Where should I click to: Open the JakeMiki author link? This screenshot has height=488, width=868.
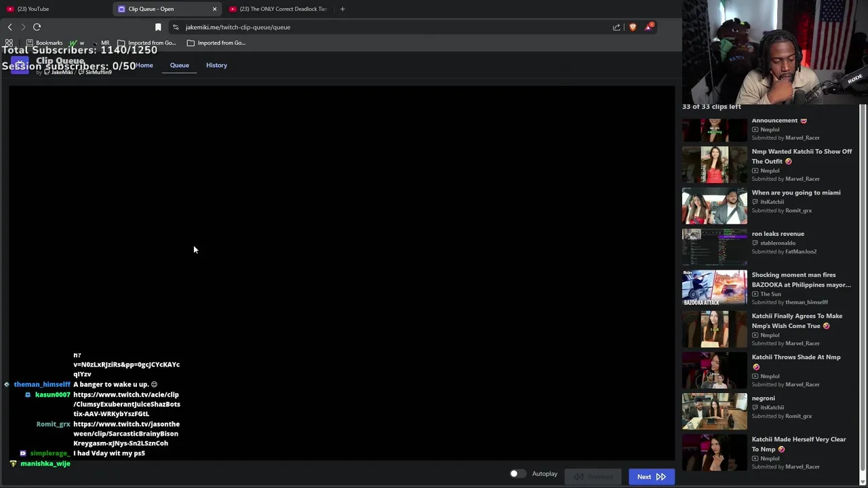(x=61, y=73)
